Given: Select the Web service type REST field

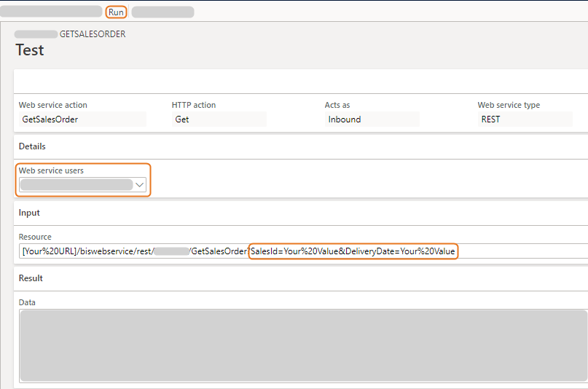Looking at the screenshot, I should pyautogui.click(x=525, y=119).
